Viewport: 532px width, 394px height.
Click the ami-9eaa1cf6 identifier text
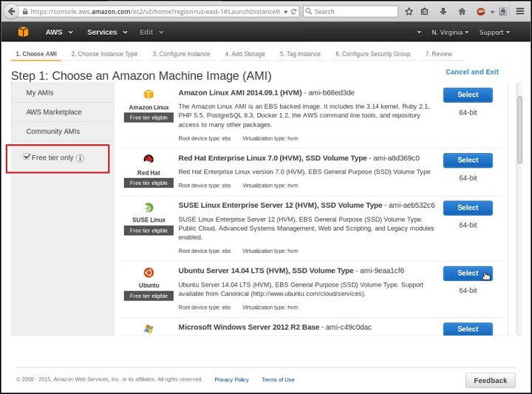coord(382,271)
